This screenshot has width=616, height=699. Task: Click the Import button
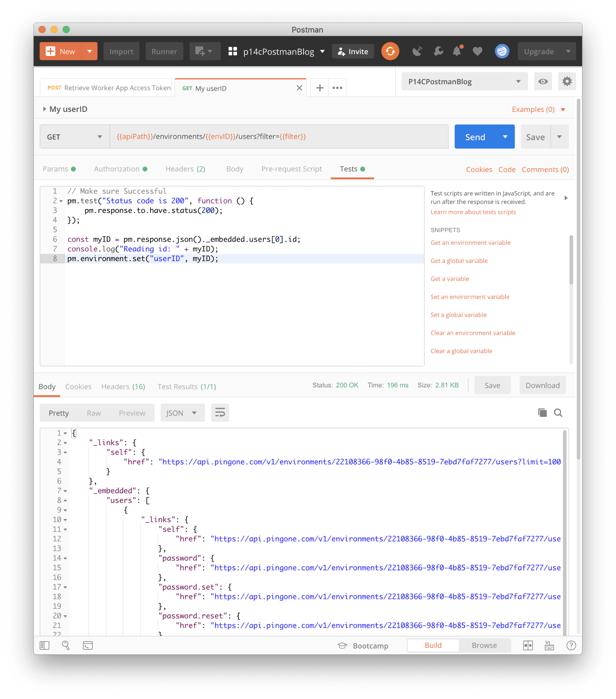(121, 51)
